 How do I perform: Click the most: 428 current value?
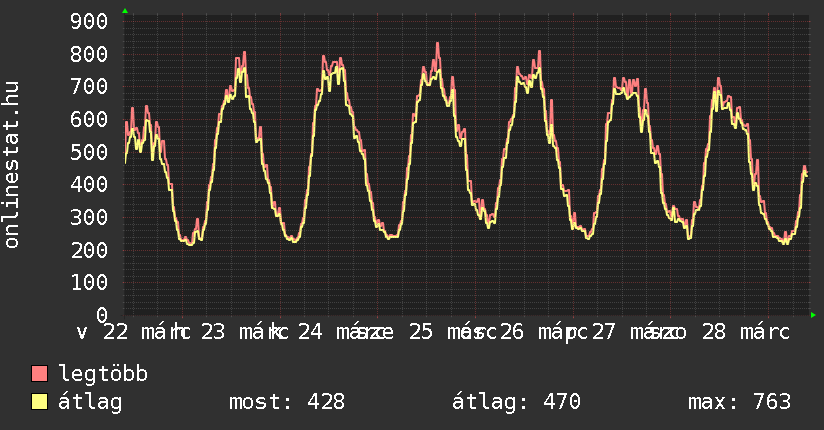287,402
